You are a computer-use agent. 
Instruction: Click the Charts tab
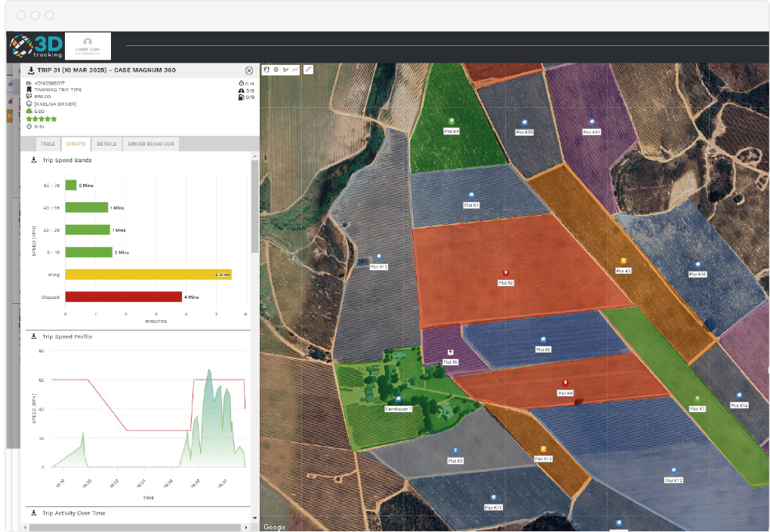click(75, 143)
